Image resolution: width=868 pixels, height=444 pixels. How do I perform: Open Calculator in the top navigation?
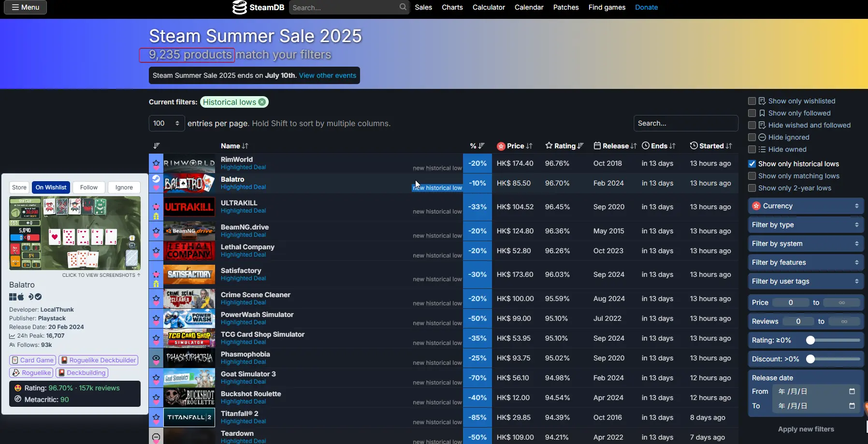pos(489,7)
